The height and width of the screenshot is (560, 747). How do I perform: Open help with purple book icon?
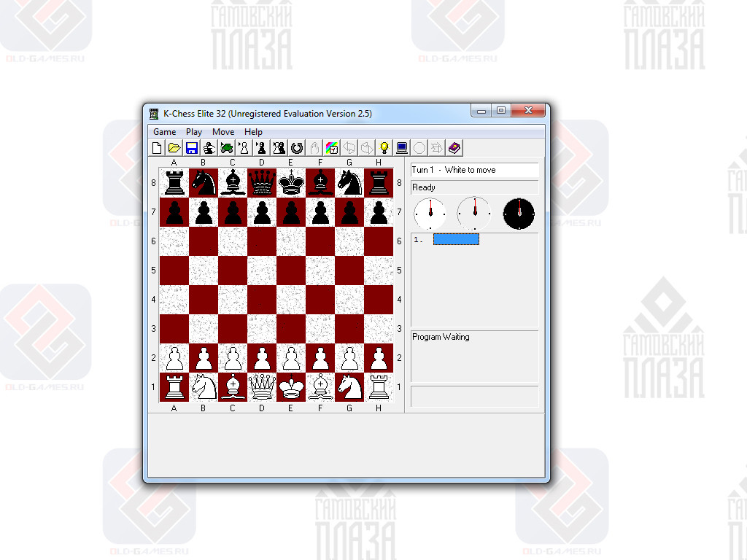click(x=454, y=148)
